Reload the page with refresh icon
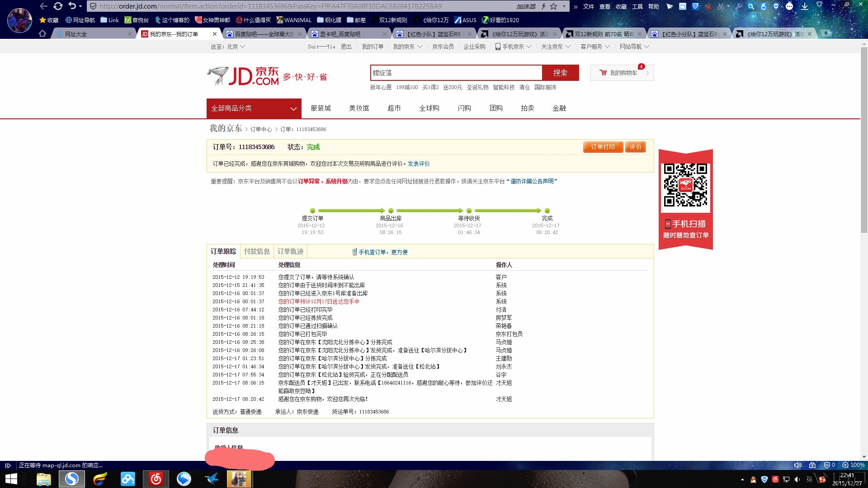The image size is (868, 488). click(x=58, y=6)
